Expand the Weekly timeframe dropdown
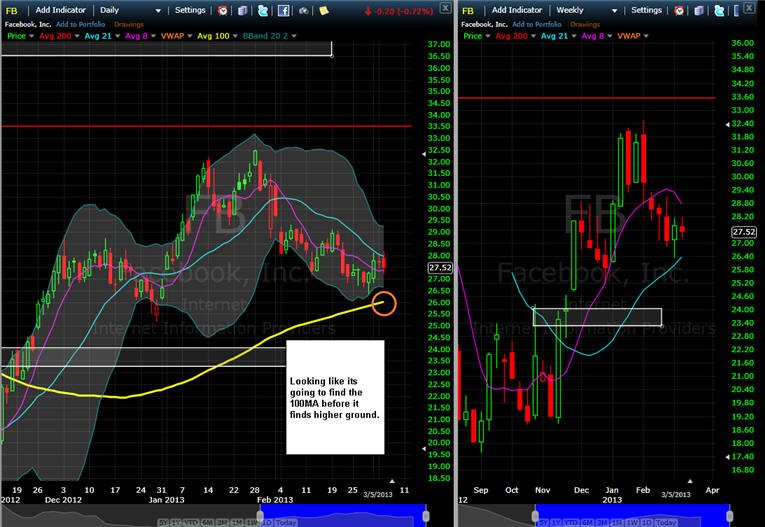This screenshot has width=765, height=527. click(614, 11)
